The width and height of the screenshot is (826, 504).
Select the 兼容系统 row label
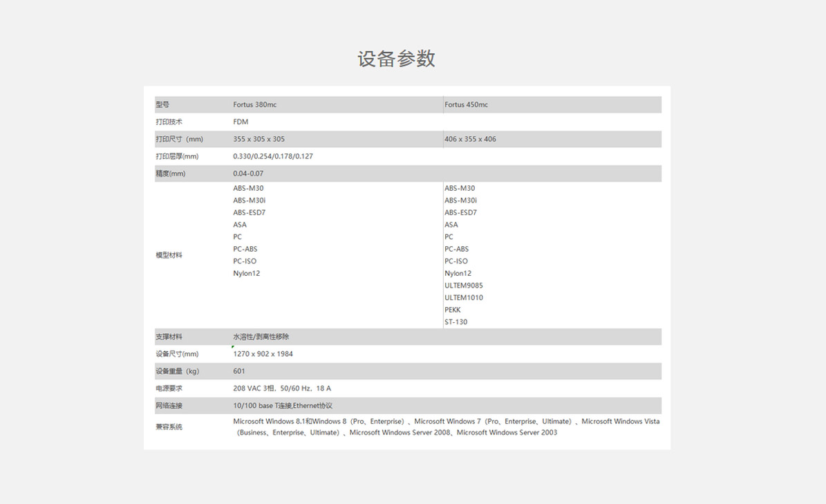(169, 427)
